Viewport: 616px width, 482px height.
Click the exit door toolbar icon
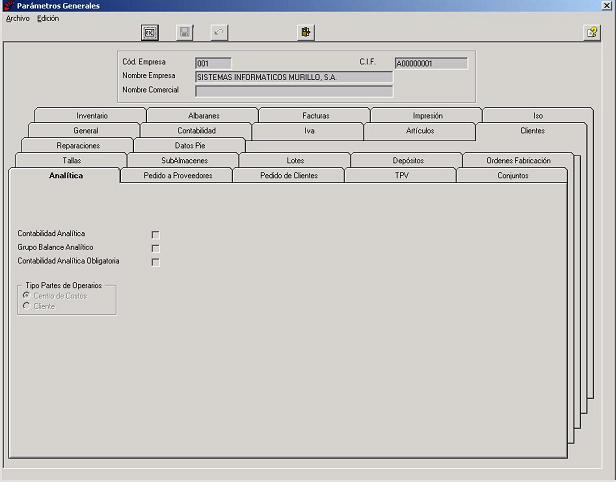coord(306,33)
